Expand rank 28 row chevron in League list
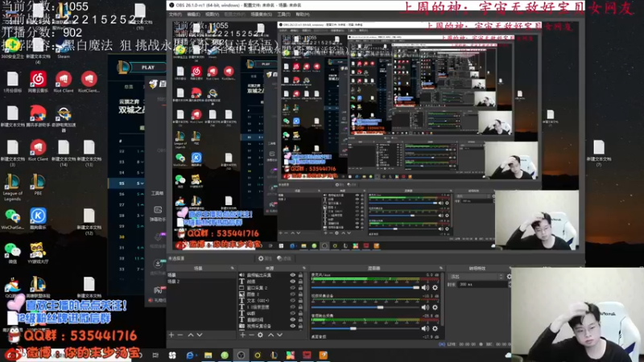The height and width of the screenshot is (362, 644). [x=142, y=216]
